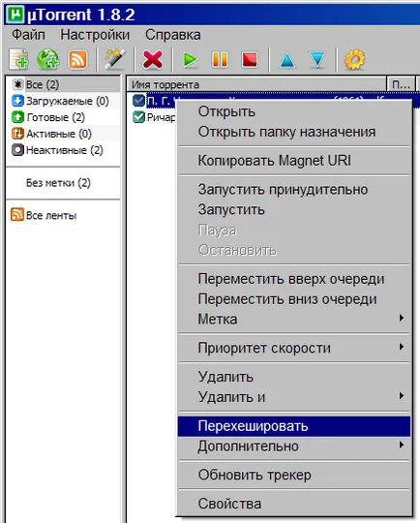This screenshot has height=523, width=420.
Task: Open the Настройки menu
Action: point(95,35)
